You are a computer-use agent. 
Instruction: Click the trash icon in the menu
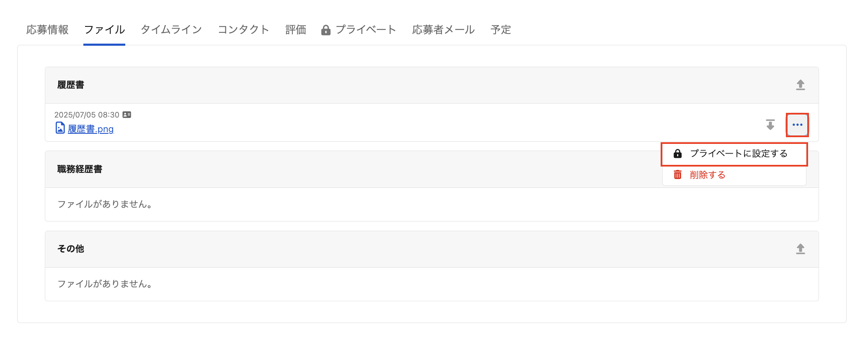pos(677,175)
